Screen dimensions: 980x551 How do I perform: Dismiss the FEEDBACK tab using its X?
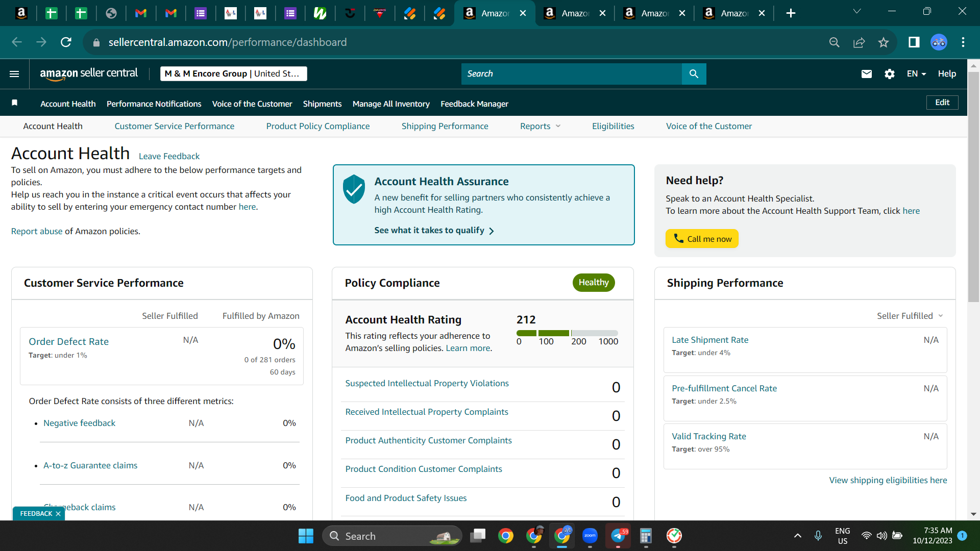[58, 514]
